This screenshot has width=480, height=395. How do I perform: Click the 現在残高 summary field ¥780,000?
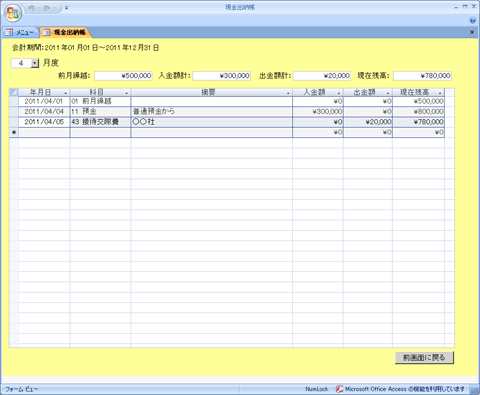[422, 76]
